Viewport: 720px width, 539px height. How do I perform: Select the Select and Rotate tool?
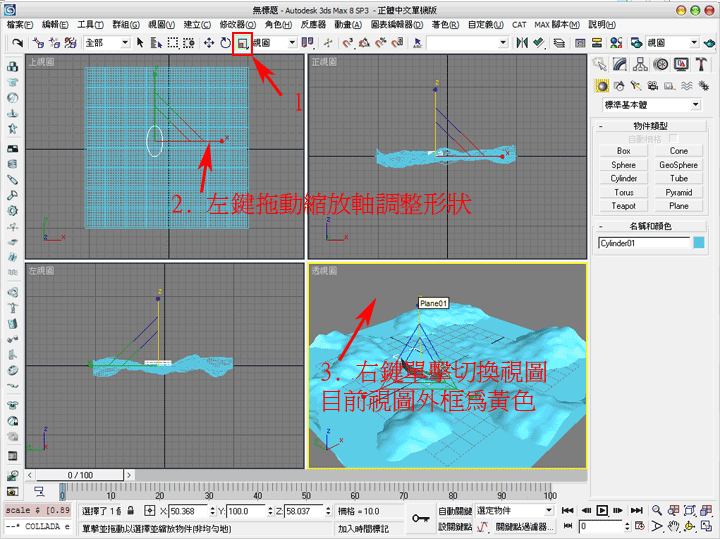225,43
